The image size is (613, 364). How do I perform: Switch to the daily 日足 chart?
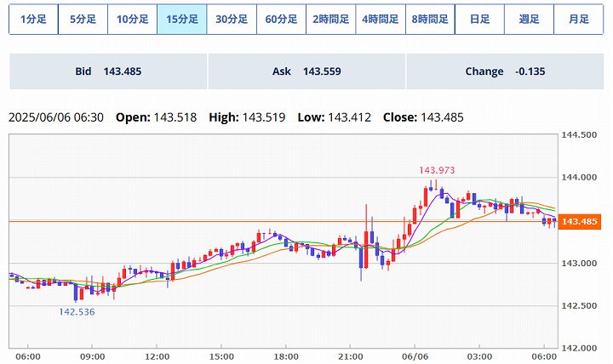[479, 19]
